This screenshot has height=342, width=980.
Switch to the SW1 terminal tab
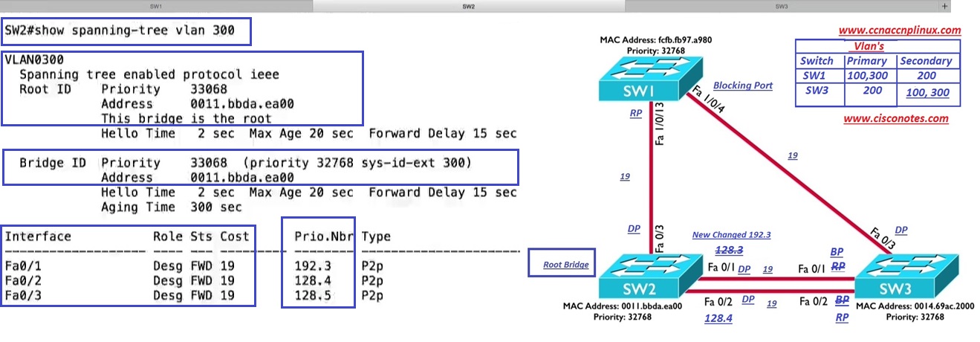[x=156, y=5]
